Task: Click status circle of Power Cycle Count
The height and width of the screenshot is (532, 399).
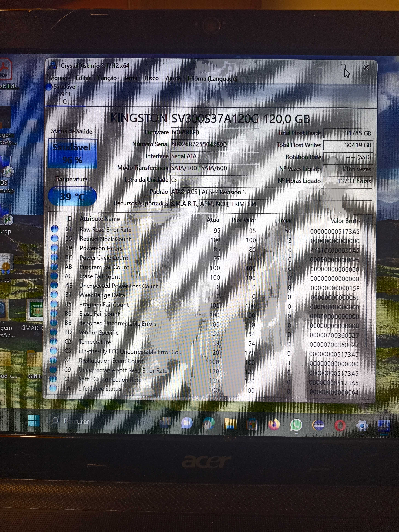Action: pos(54,257)
